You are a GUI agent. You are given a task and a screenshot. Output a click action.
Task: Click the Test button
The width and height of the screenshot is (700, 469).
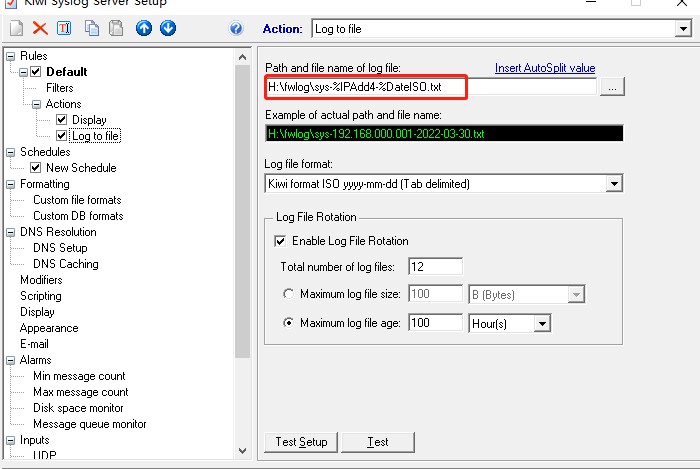(x=378, y=442)
